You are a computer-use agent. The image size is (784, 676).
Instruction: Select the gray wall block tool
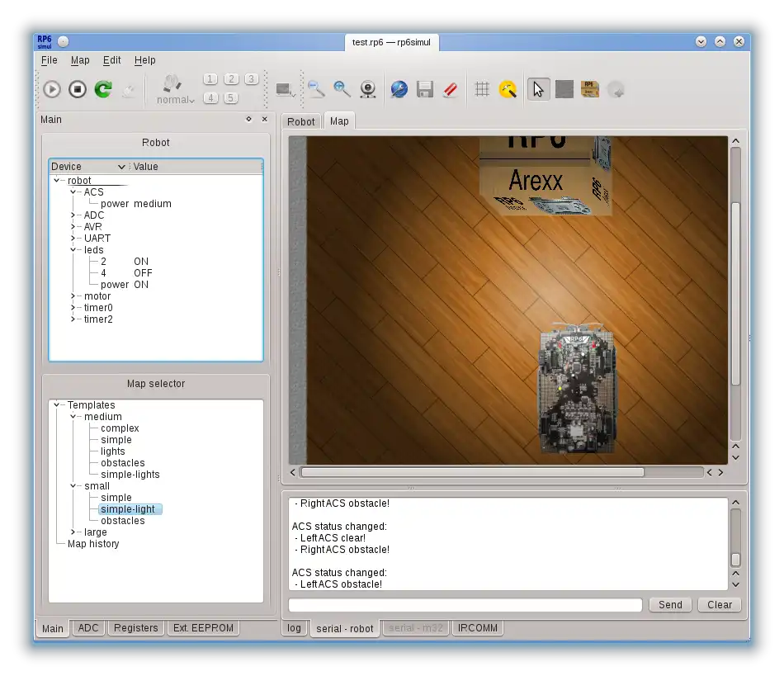click(564, 89)
